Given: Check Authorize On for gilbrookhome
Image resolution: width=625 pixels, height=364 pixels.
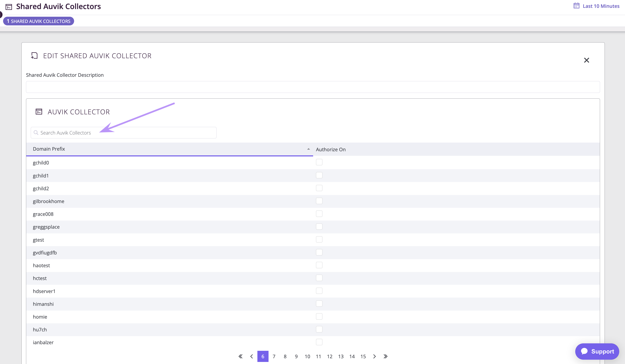Looking at the screenshot, I should tap(319, 201).
